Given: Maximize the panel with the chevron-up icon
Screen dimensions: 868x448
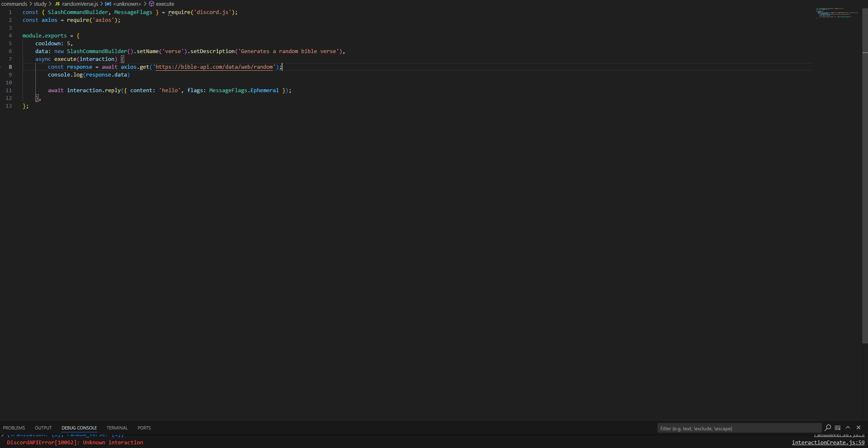Looking at the screenshot, I should pos(848,428).
